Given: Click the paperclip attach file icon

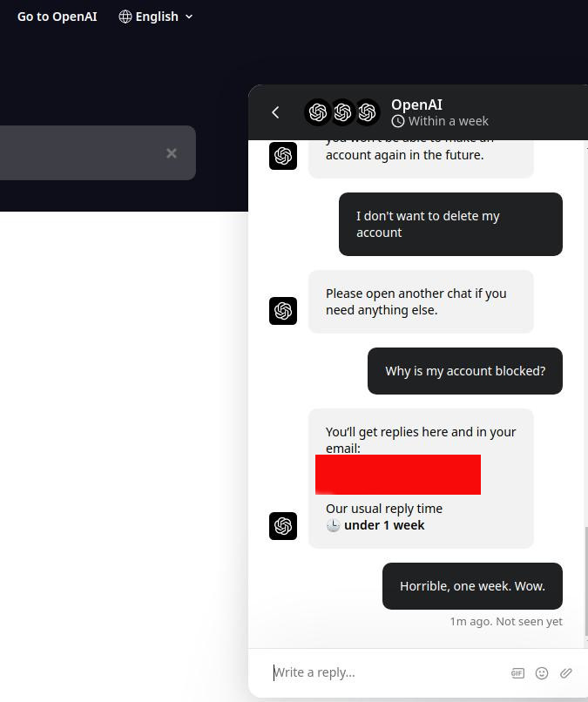Looking at the screenshot, I should tap(566, 672).
